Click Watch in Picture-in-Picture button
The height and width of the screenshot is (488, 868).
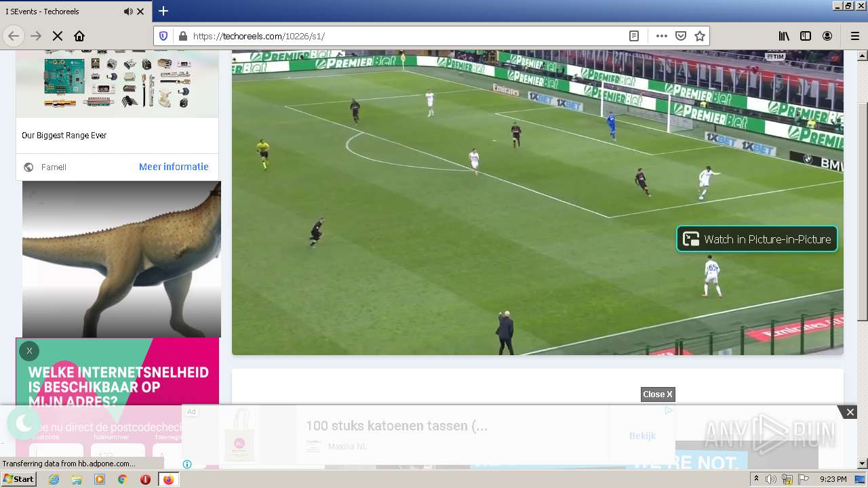757,239
